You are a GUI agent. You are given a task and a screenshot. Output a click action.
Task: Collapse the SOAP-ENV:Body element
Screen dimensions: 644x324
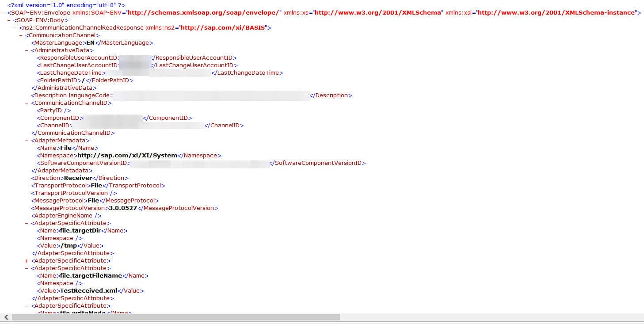tap(9, 20)
